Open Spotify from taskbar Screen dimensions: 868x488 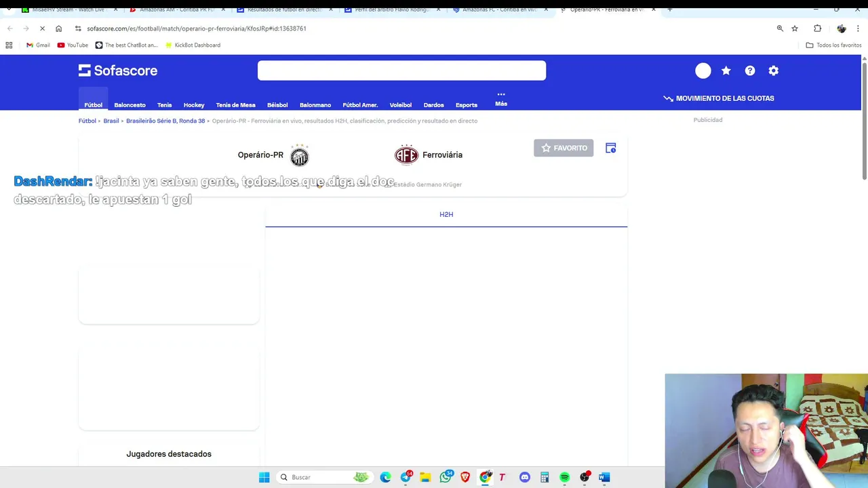click(564, 477)
